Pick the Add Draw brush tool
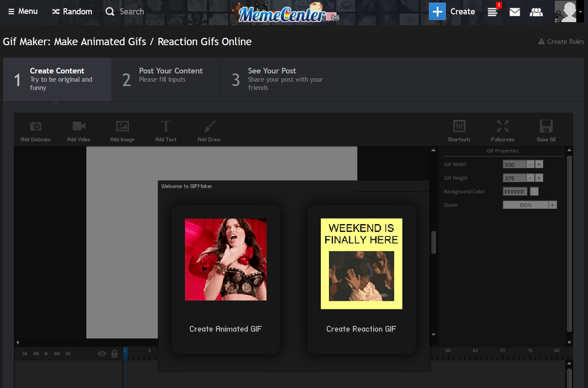 point(209,126)
